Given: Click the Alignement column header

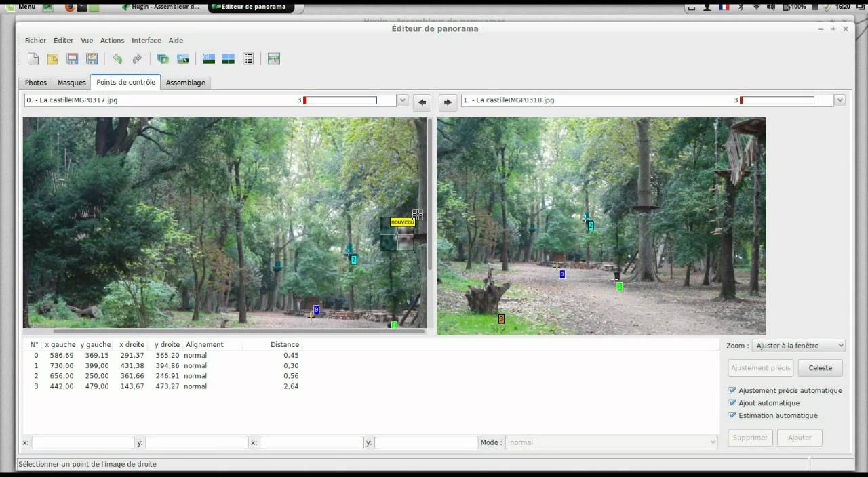Looking at the screenshot, I should coord(212,345).
